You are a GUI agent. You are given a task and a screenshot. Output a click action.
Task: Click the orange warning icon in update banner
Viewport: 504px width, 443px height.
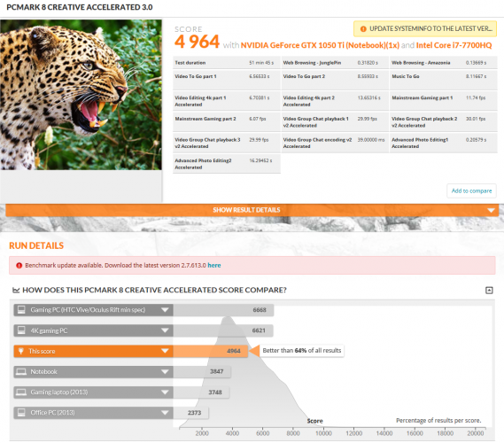363,29
